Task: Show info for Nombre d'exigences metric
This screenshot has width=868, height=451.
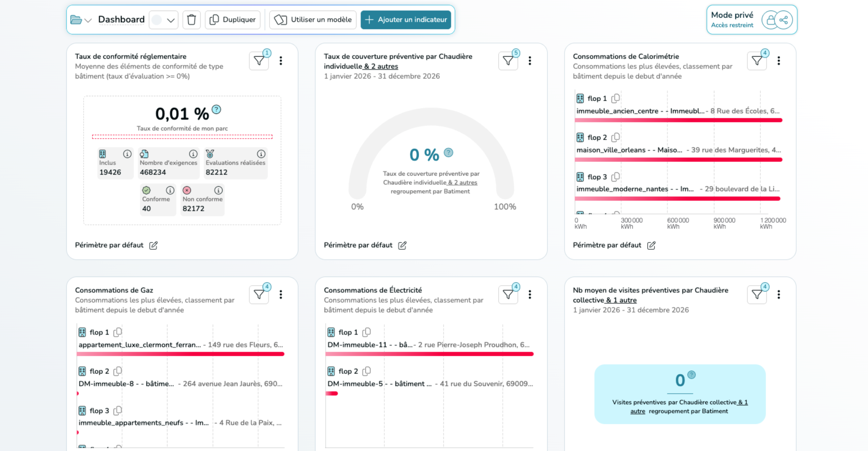Action: point(193,154)
